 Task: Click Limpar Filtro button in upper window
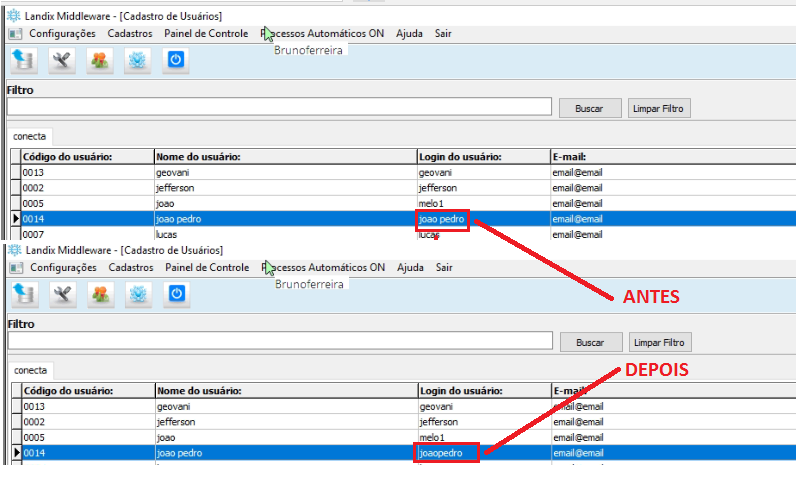[659, 109]
